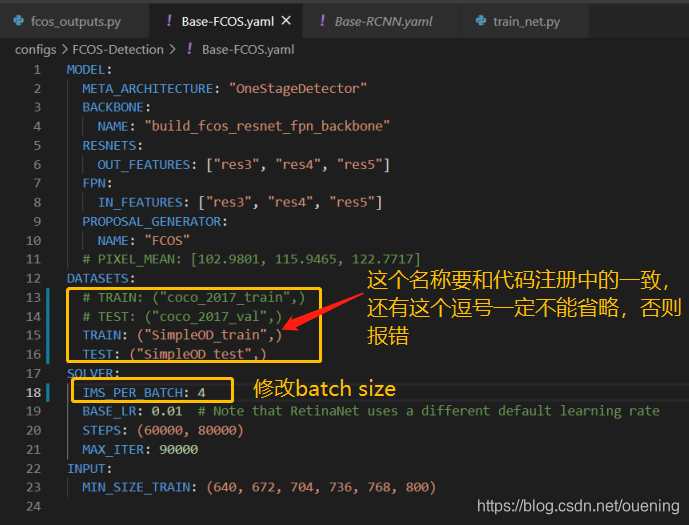The height and width of the screenshot is (525, 689).
Task: Click the FCOS-Detection breadcrumb folder
Action: [118, 50]
